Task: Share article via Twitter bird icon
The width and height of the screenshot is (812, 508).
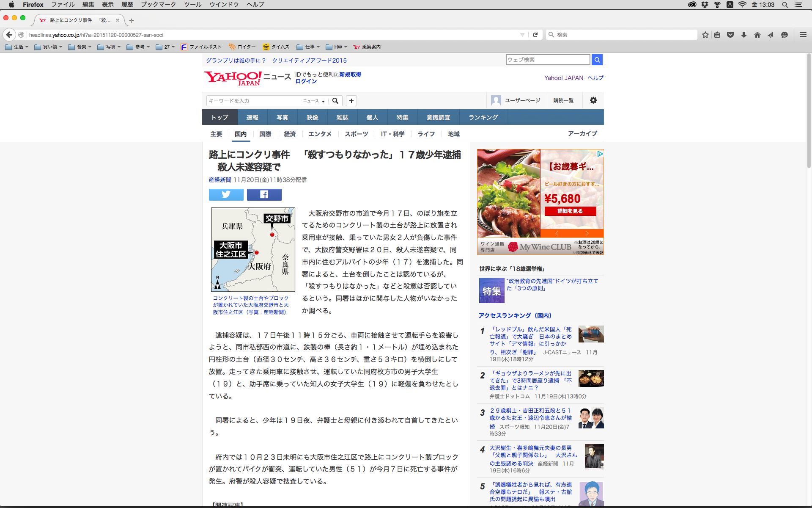Action: point(226,194)
